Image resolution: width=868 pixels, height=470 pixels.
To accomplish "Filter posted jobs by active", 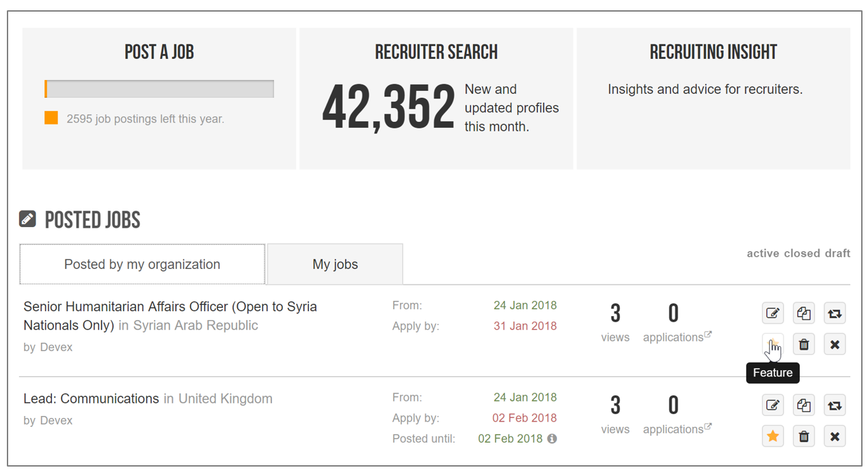I will click(x=763, y=253).
